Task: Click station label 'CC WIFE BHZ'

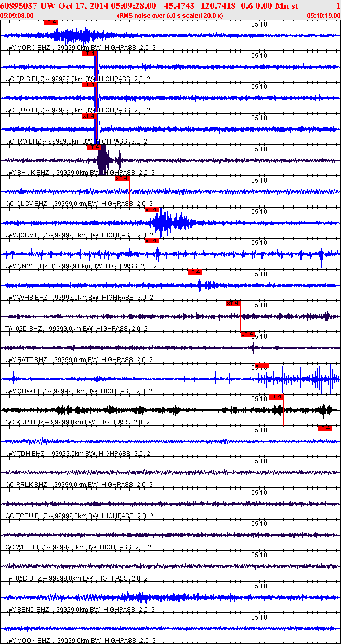Action: (25, 547)
